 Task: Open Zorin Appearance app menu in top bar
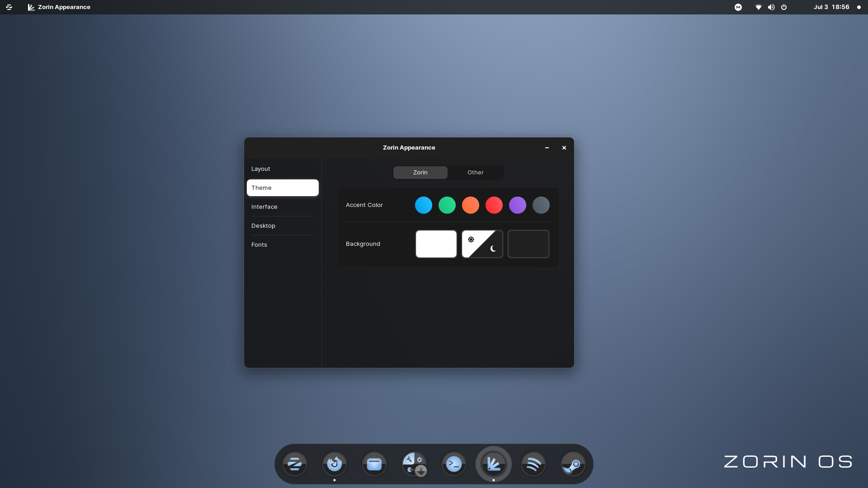pos(59,7)
